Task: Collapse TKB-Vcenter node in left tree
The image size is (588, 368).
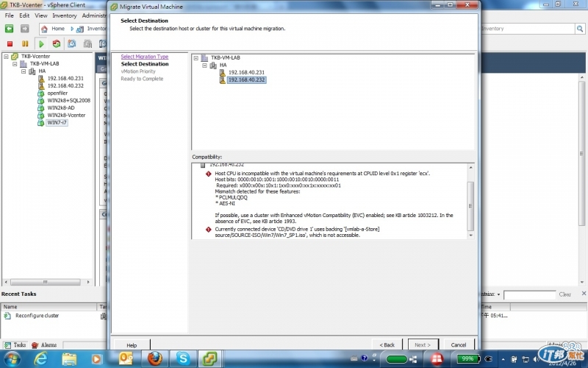Action: click(x=6, y=57)
